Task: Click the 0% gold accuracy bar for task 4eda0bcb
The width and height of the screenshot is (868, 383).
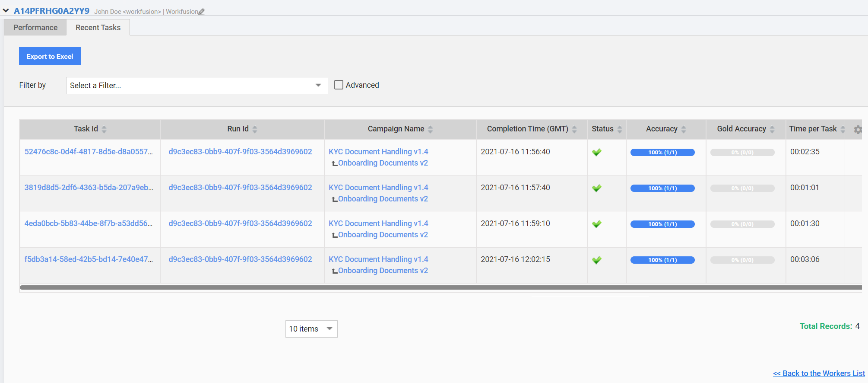Action: coord(742,224)
